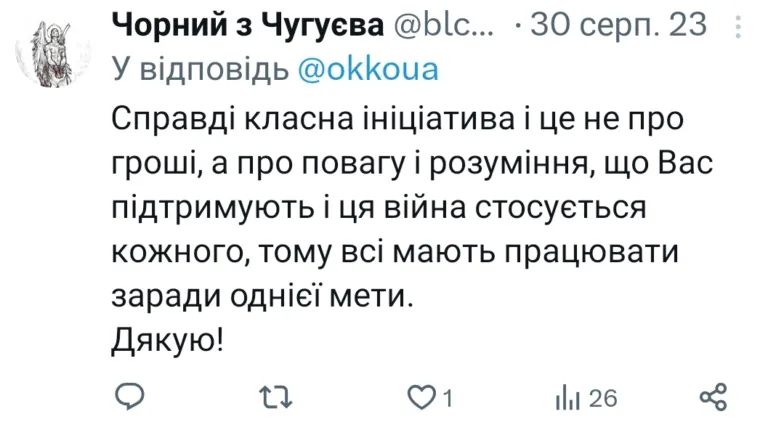Visit the mentioned @okkoua profile
Viewport: 768px width, 430px height.
click(x=369, y=70)
